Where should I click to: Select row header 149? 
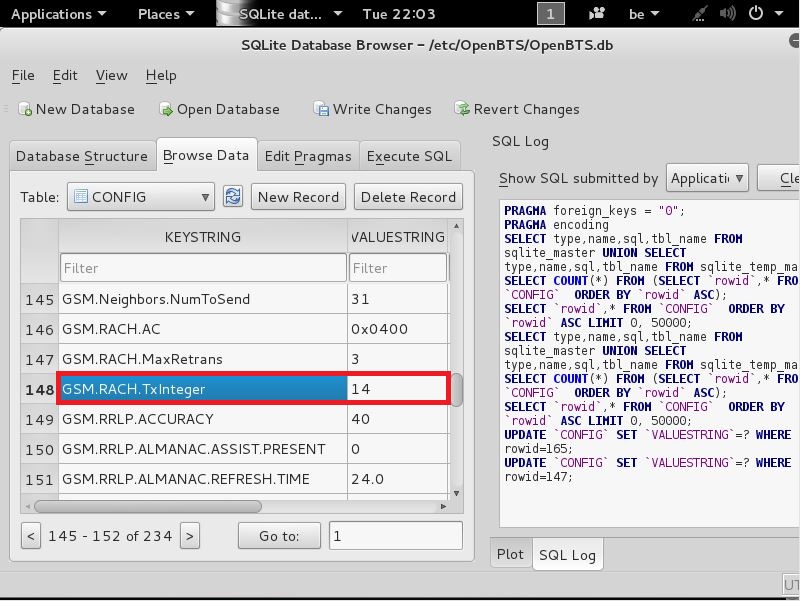point(40,419)
